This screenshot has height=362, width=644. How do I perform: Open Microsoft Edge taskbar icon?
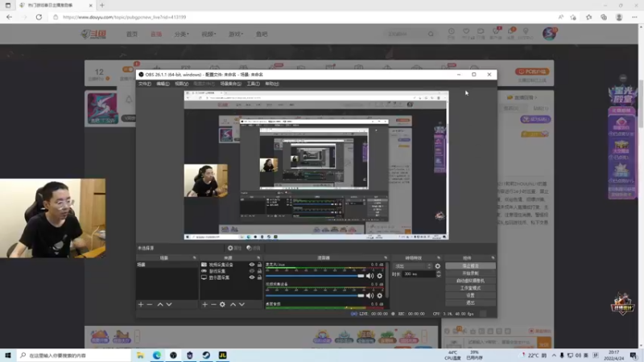tap(157, 355)
